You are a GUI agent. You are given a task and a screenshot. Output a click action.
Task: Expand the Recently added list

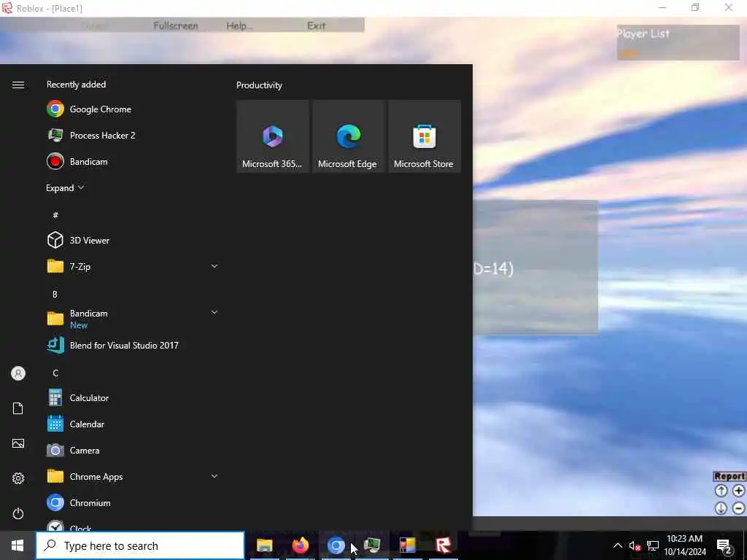[x=65, y=187]
